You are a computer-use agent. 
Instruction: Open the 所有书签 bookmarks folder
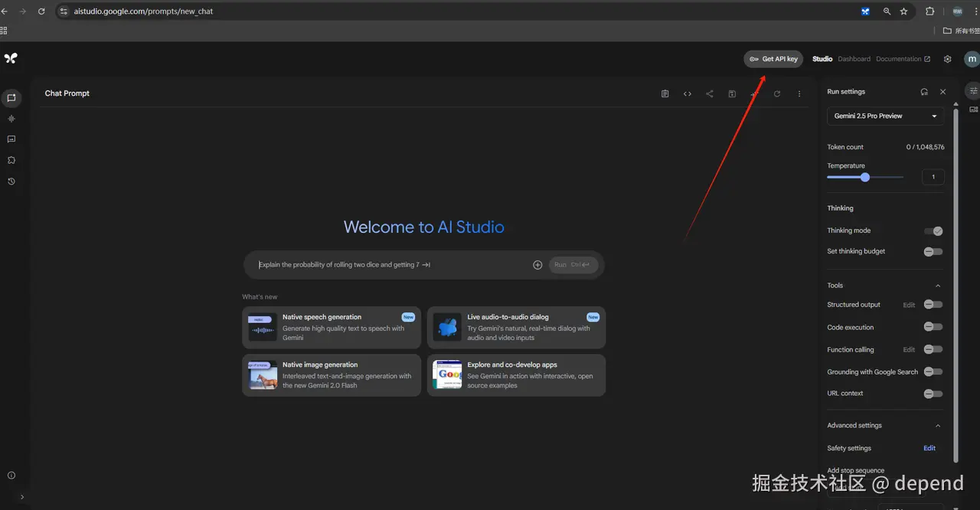coord(962,31)
